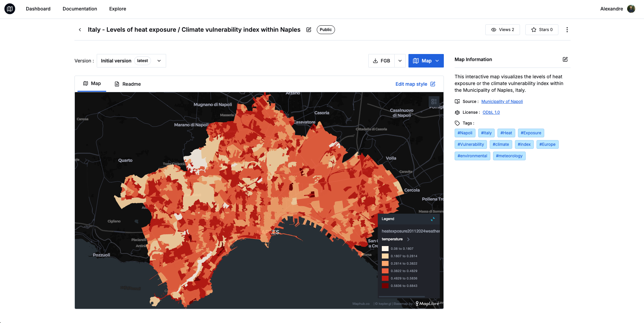Viewport: 644px width, 323px height.
Task: Click the heatexposure20112024weather layer name
Action: click(x=410, y=231)
